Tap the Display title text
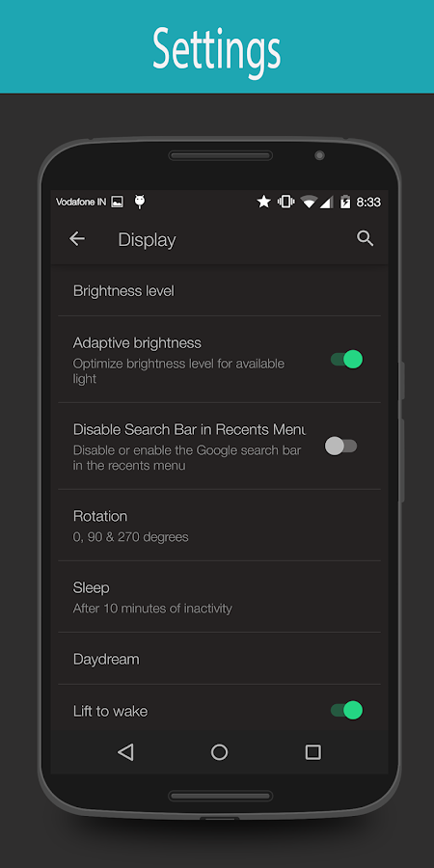Screen dimensions: 434x868 (x=147, y=240)
